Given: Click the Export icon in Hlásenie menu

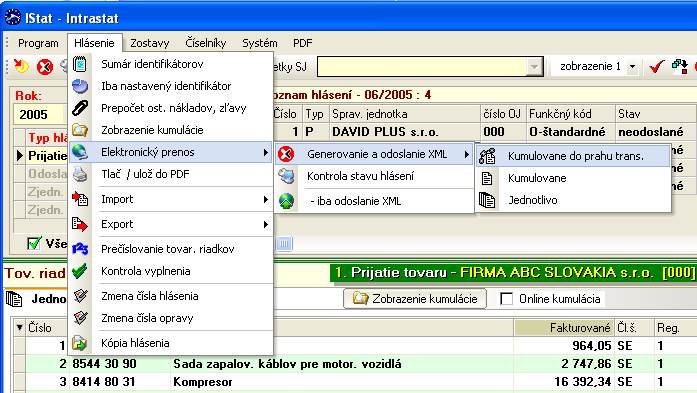Looking at the screenshot, I should coord(80,224).
